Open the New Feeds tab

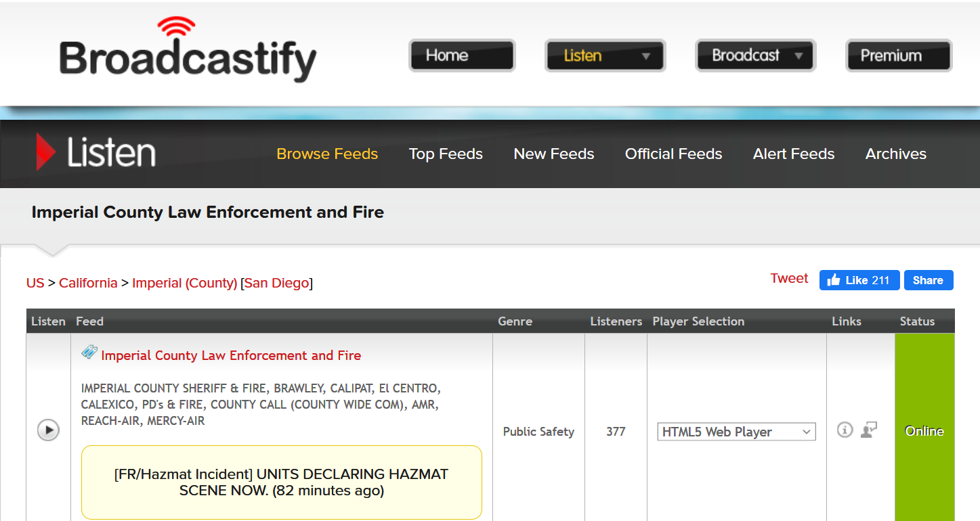553,154
